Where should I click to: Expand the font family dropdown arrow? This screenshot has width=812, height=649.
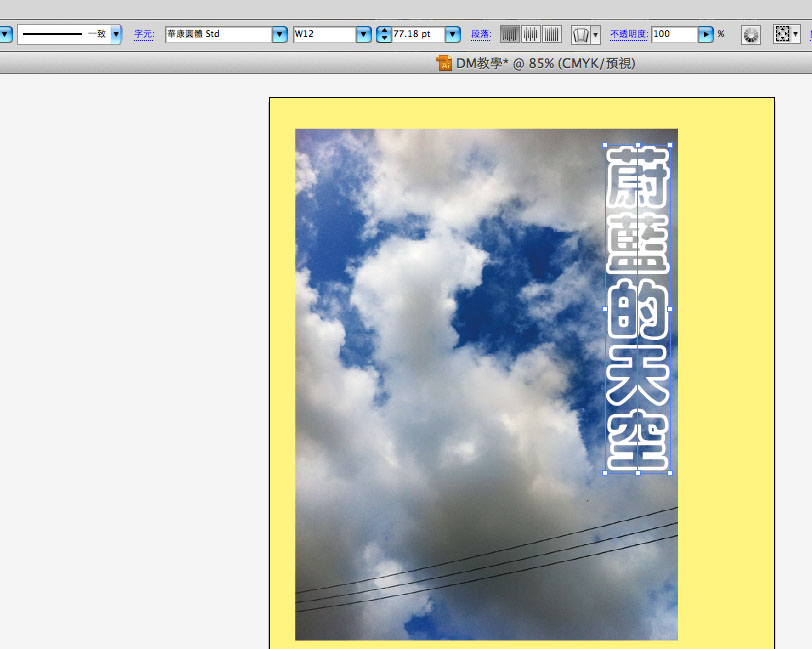coord(280,34)
